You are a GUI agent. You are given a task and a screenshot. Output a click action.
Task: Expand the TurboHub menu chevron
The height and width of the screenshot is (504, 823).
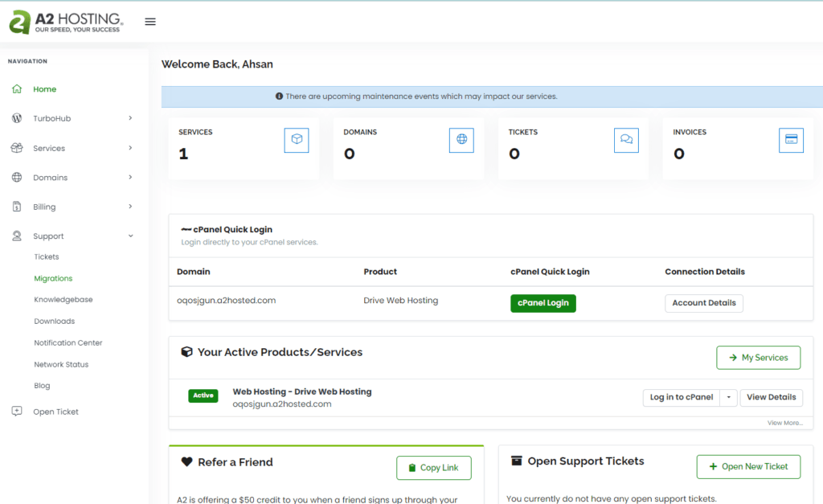click(x=130, y=118)
